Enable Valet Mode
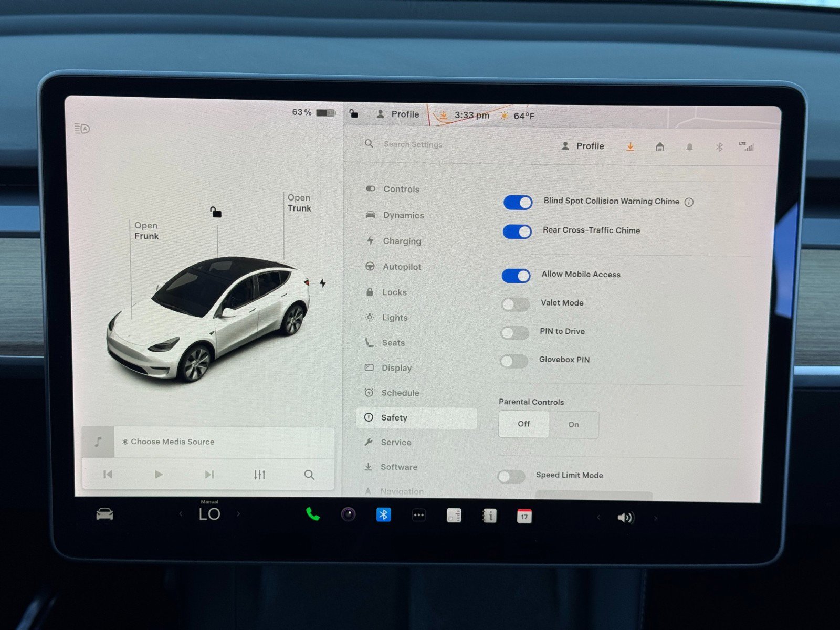 tap(514, 304)
